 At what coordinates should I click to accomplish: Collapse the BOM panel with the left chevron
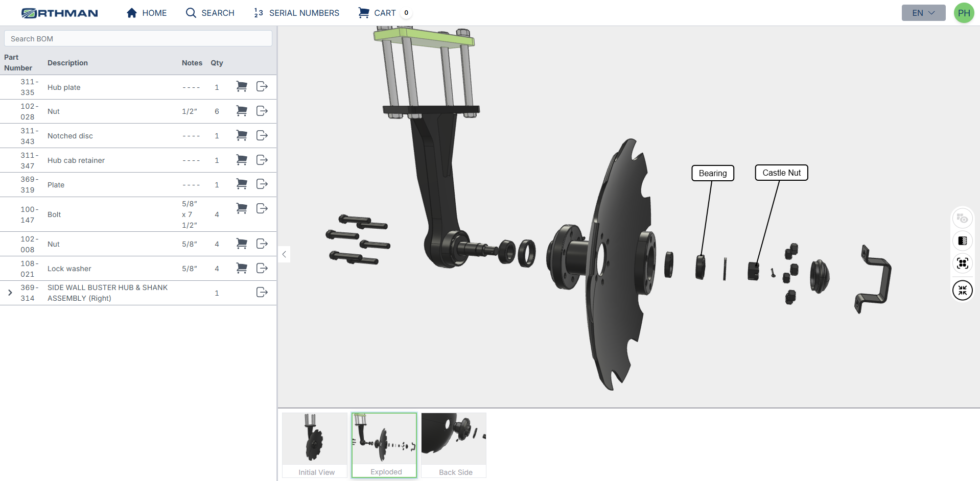point(284,254)
